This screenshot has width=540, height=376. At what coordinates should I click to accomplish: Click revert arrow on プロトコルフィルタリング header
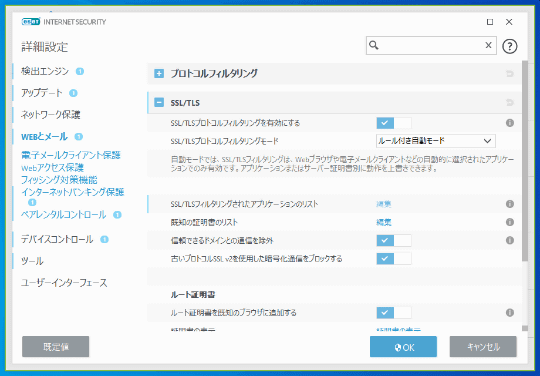510,73
